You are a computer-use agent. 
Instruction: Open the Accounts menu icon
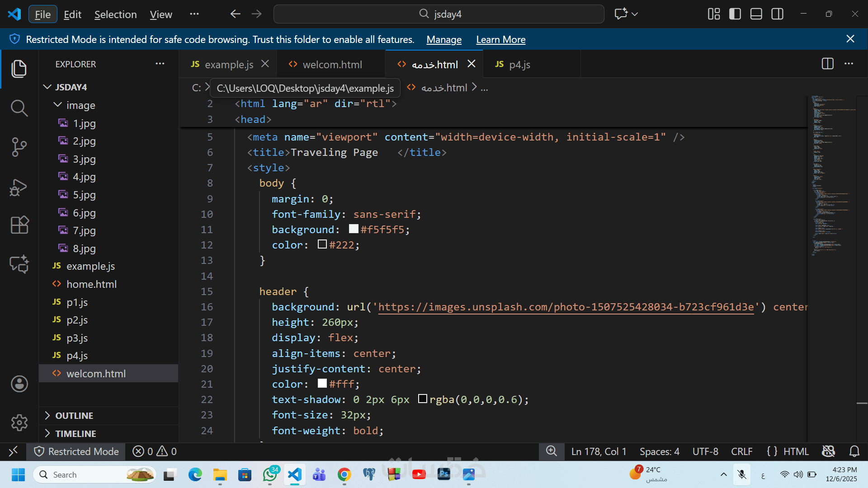coord(19,384)
